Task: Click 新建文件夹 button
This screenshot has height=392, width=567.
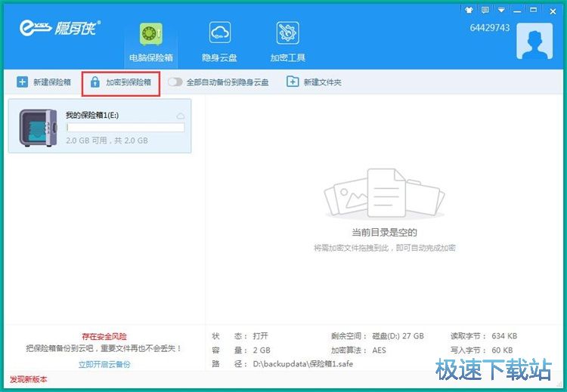Action: pos(314,82)
